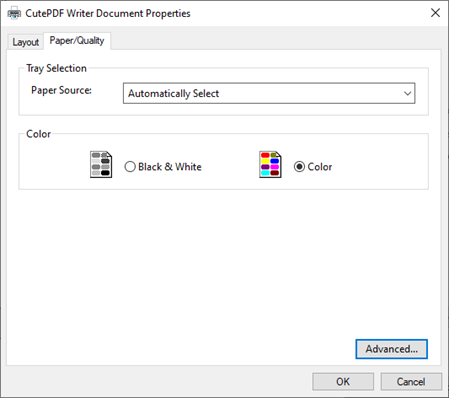Click the printer icon in title bar
The image size is (449, 398).
[x=14, y=14]
